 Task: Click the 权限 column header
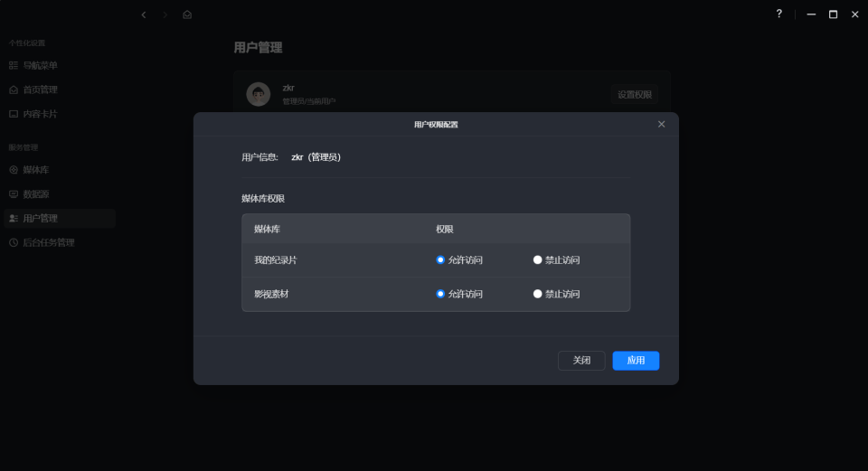pyautogui.click(x=445, y=229)
